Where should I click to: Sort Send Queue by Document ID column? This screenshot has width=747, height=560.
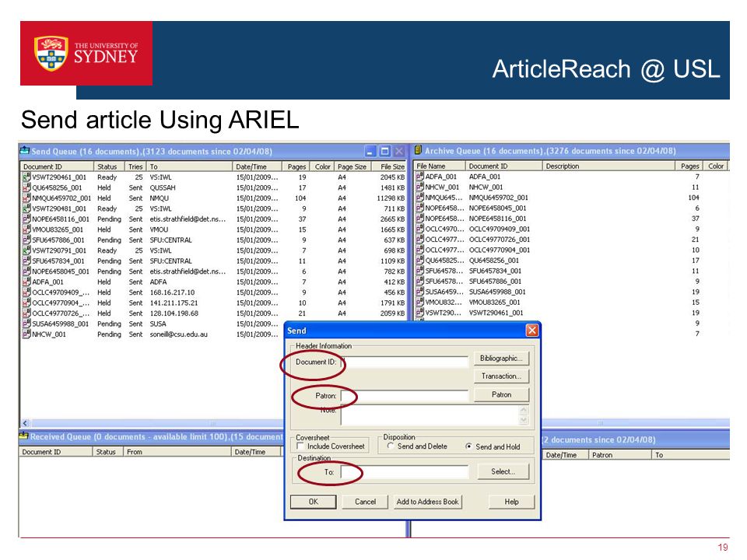(57, 166)
